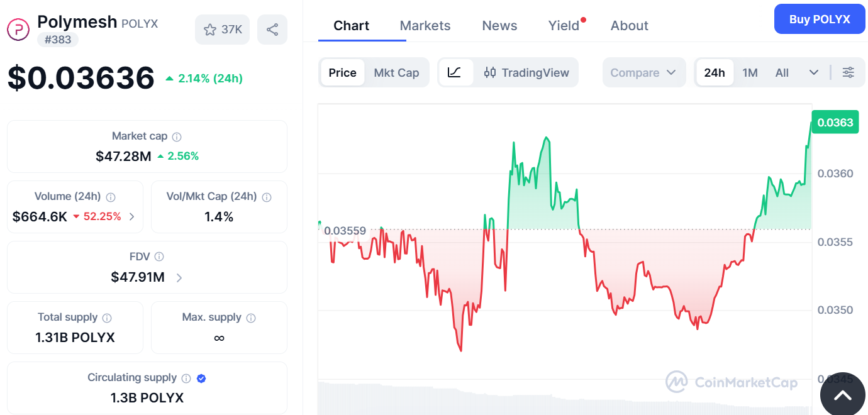The width and height of the screenshot is (868, 415).
Task: Click the $47.28M market cap value
Action: click(123, 156)
